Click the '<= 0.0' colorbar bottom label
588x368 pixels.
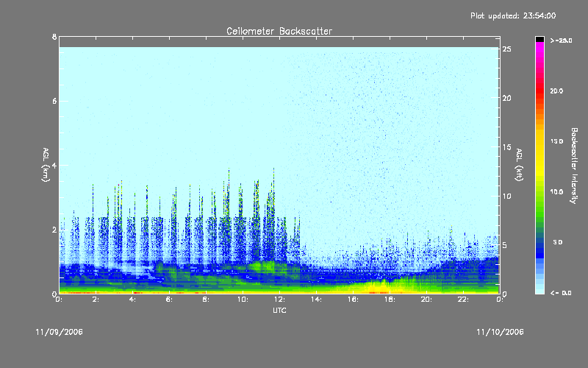(x=561, y=293)
